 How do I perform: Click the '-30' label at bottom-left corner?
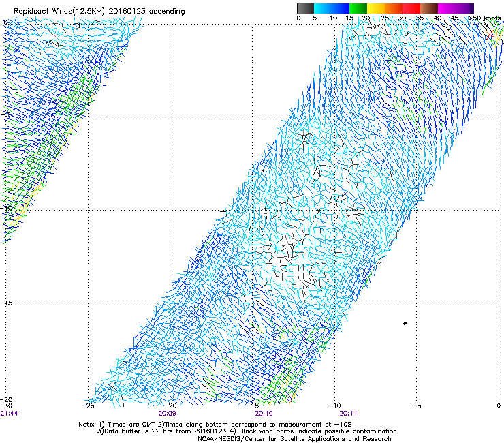(6, 406)
